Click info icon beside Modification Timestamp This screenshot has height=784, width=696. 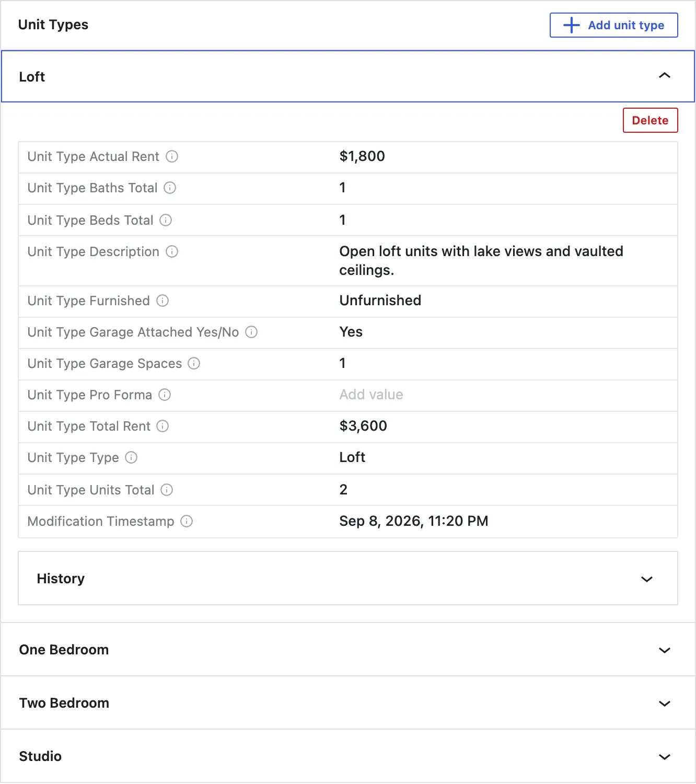coord(187,522)
